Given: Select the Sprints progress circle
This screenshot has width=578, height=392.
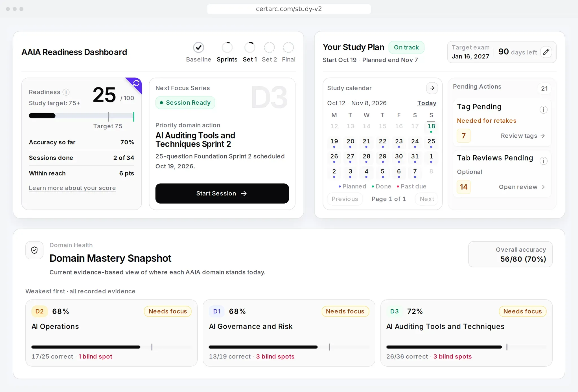Looking at the screenshot, I should 227,47.
